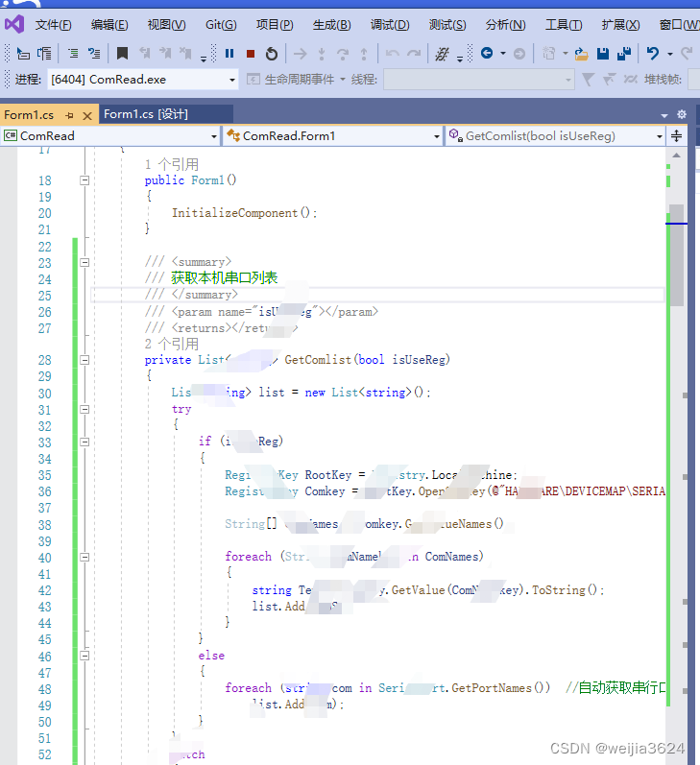Open the 项目(P) menu
The width and height of the screenshot is (700, 765).
(275, 24)
